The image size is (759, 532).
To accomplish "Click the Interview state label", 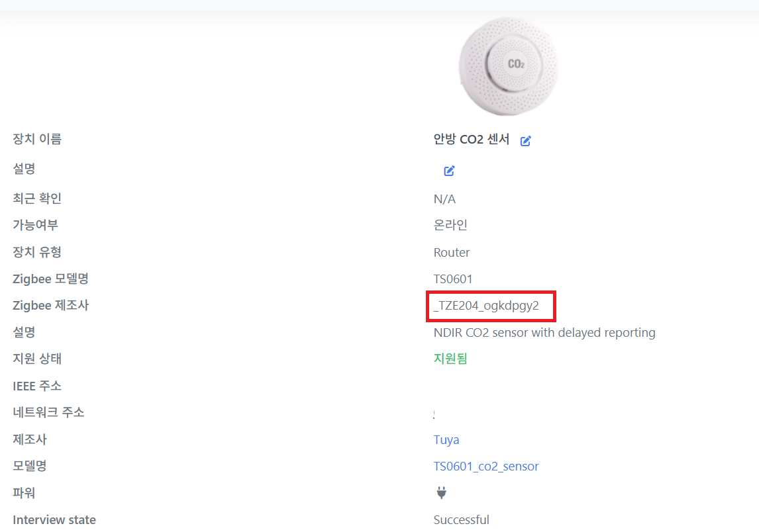I will point(54,520).
